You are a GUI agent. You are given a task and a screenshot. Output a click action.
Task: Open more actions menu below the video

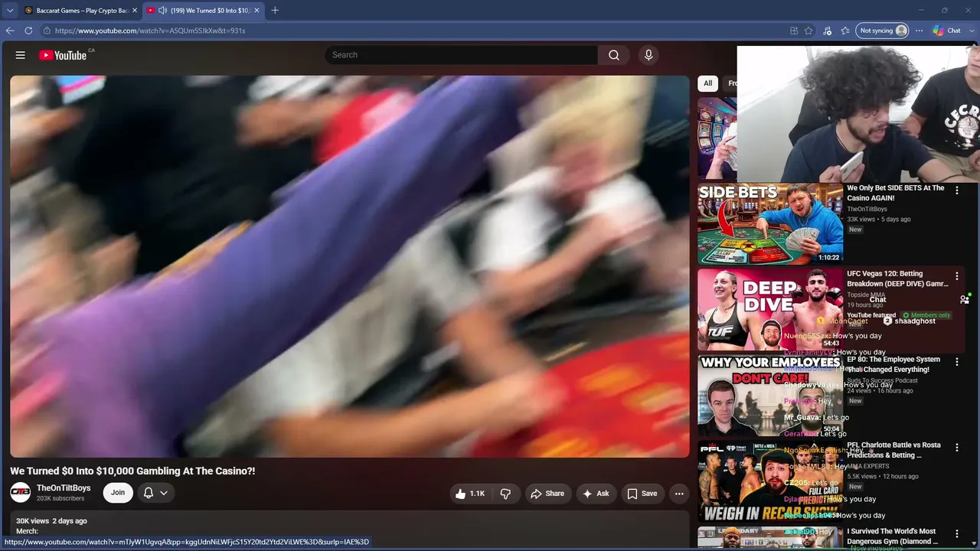tap(679, 494)
